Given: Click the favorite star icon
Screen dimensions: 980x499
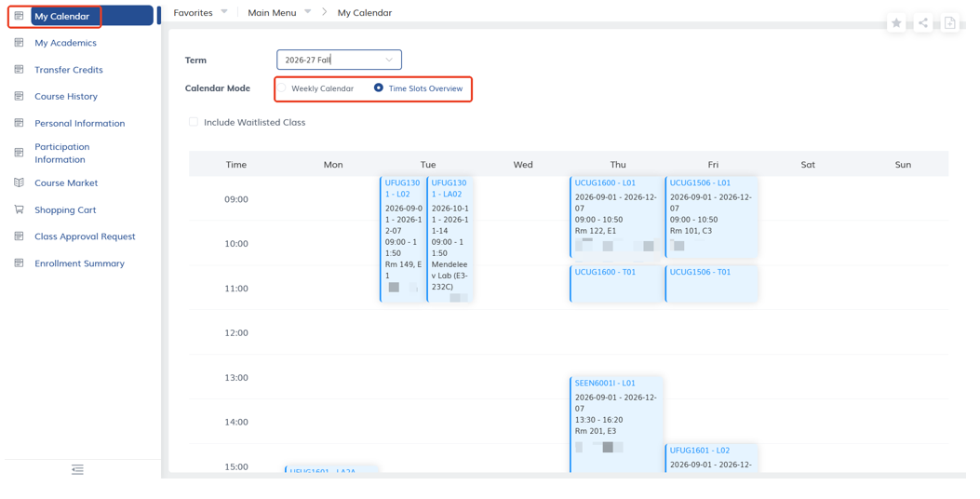Looking at the screenshot, I should coord(896,23).
